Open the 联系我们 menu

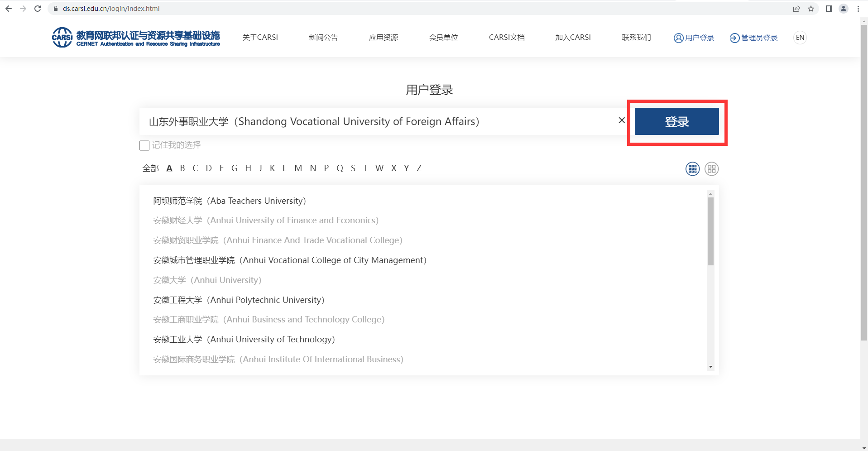[637, 37]
